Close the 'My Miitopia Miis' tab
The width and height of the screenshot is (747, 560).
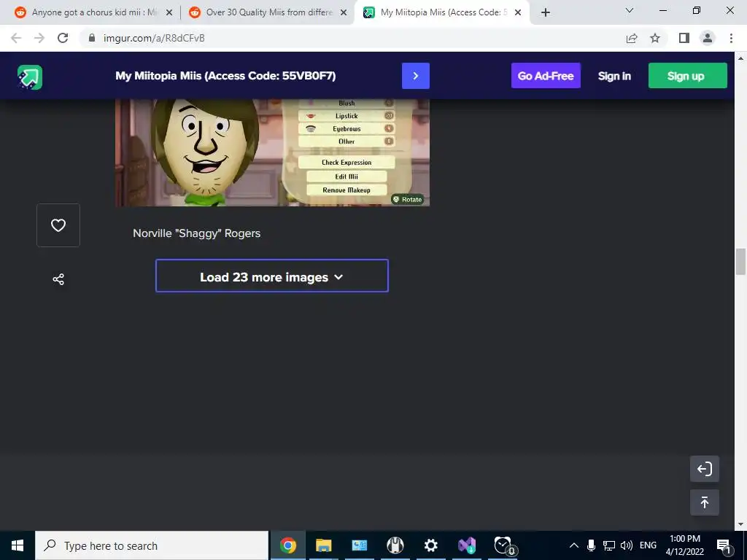519,12
